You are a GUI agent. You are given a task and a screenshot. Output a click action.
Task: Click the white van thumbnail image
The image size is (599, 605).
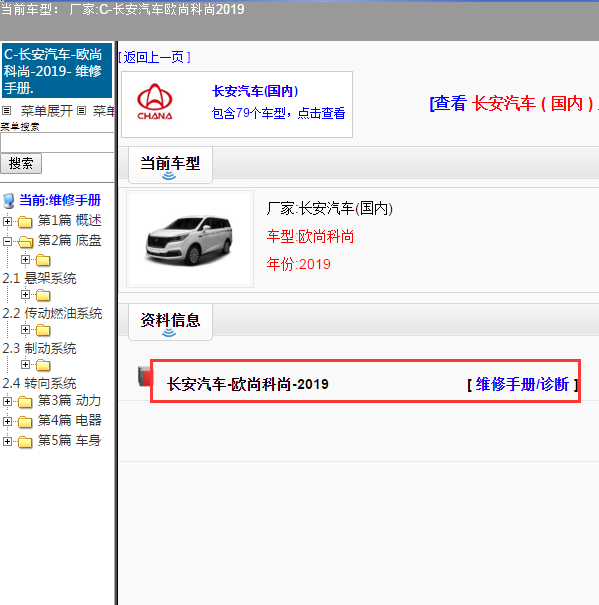click(x=190, y=239)
